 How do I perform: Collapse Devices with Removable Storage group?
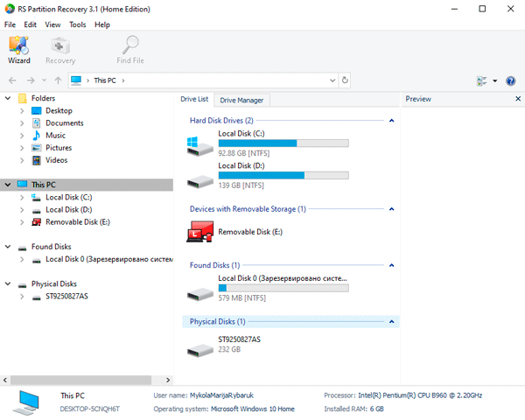(391, 209)
